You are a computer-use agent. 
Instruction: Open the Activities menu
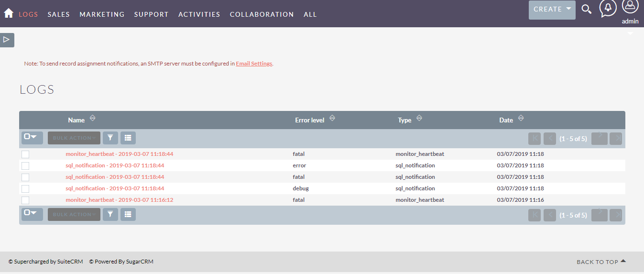pyautogui.click(x=199, y=14)
